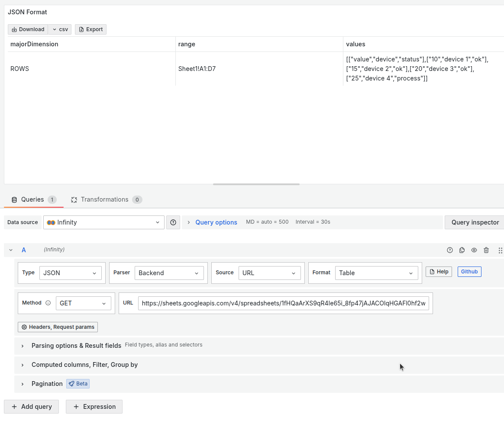Expand the Computed columns, Filter, Group by section
The image size is (504, 427).
click(x=84, y=365)
